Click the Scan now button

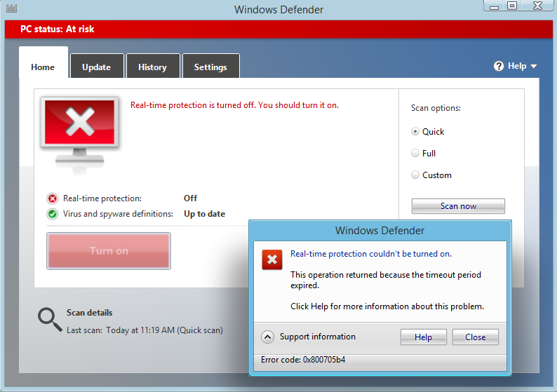pyautogui.click(x=458, y=206)
